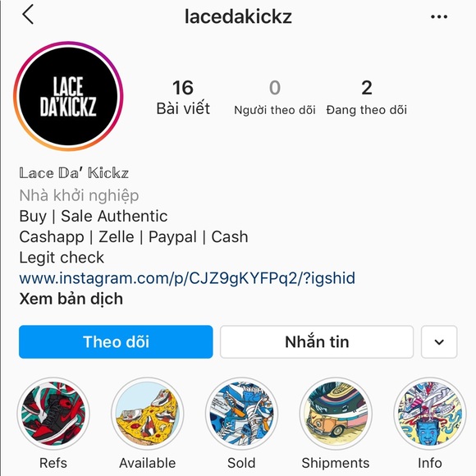The height and width of the screenshot is (476, 476).
Task: Open the Shipments story highlight
Action: tap(336, 414)
